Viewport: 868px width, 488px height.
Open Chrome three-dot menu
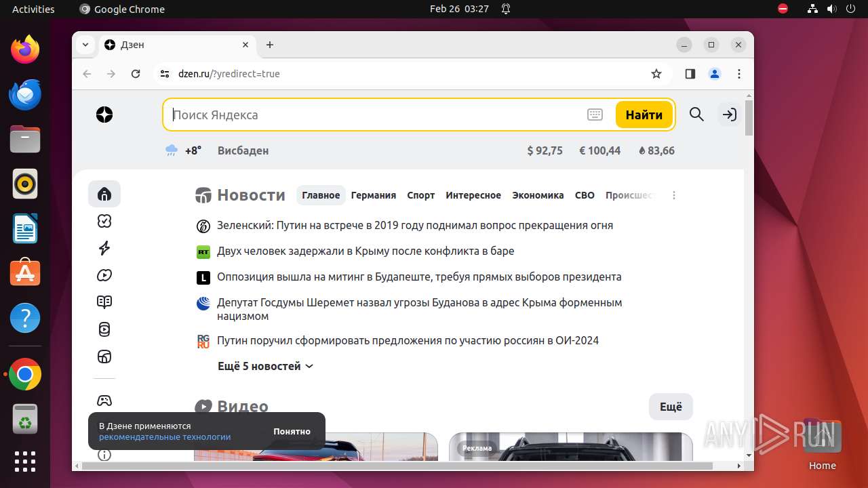[739, 74]
